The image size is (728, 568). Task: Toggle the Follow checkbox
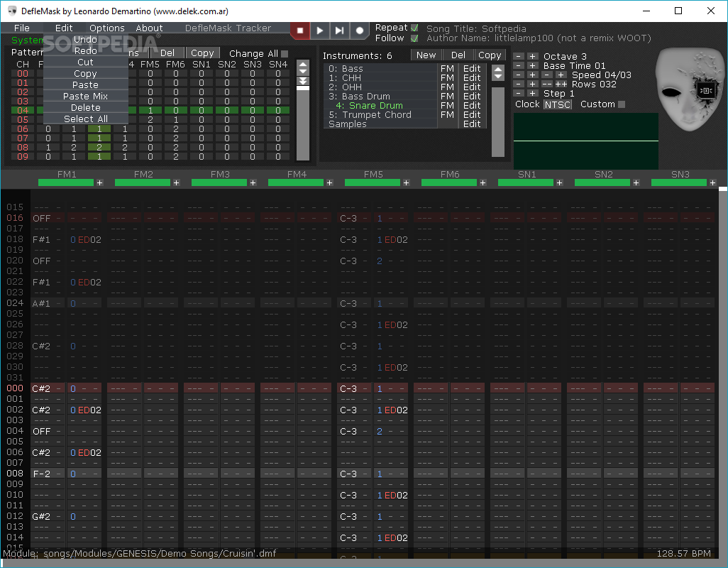pyautogui.click(x=414, y=38)
